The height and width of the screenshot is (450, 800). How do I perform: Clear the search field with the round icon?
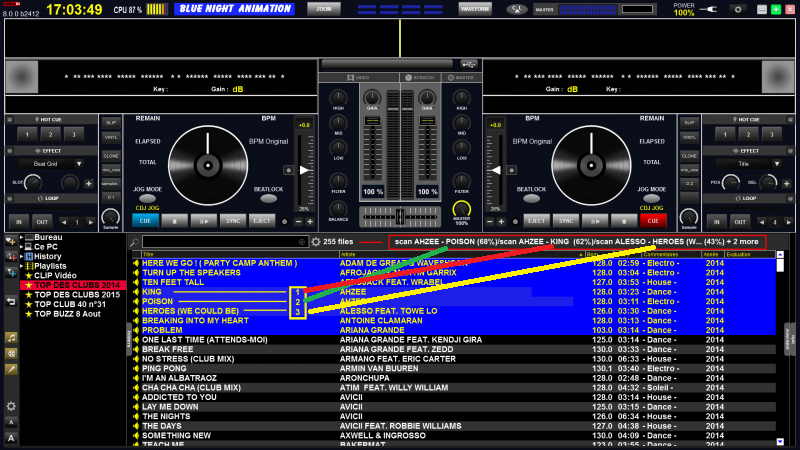coord(302,242)
